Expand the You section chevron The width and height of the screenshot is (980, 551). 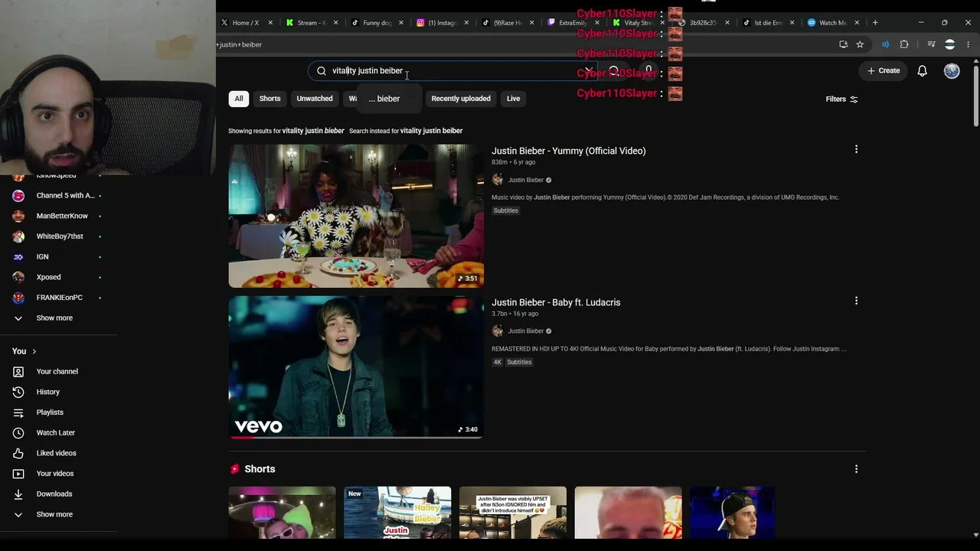point(34,351)
